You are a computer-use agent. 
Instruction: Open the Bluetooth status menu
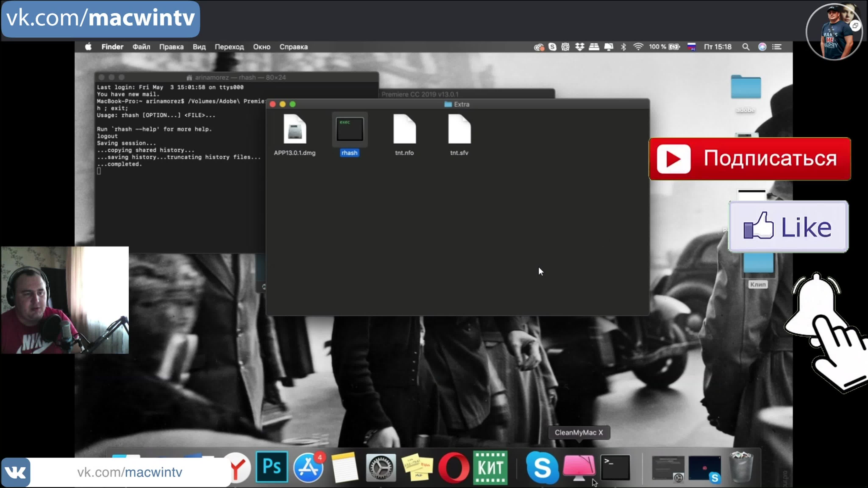coord(623,47)
